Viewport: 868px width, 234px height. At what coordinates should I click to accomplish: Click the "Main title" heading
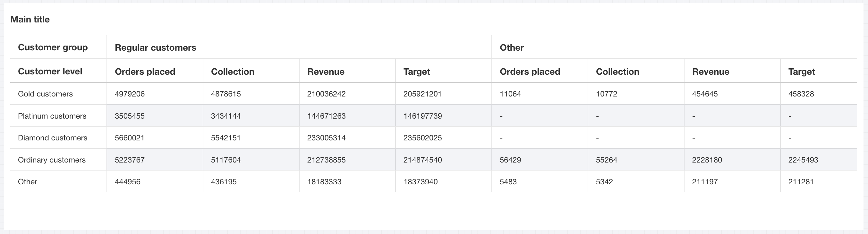[30, 20]
